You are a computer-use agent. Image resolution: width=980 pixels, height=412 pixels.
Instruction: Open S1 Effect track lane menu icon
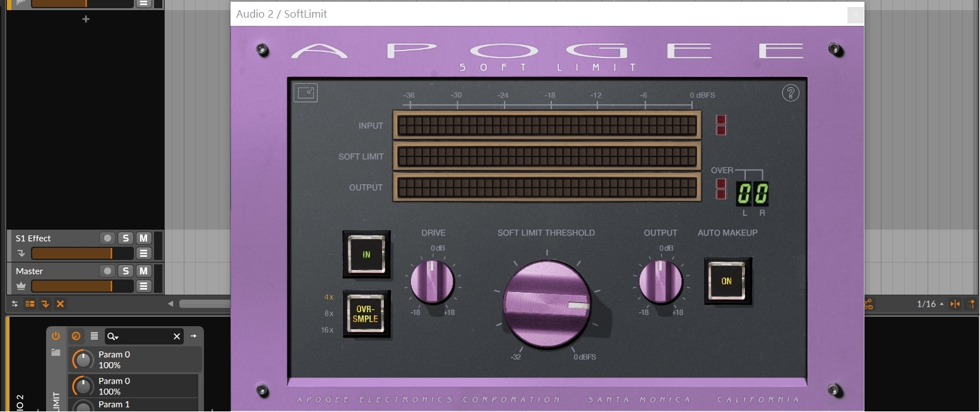tap(144, 254)
